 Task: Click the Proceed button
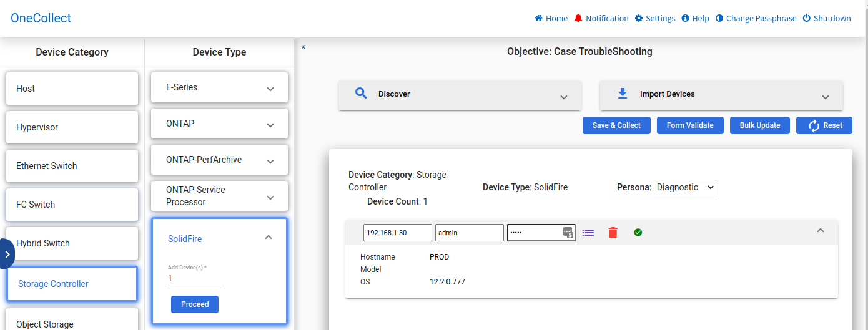click(195, 304)
